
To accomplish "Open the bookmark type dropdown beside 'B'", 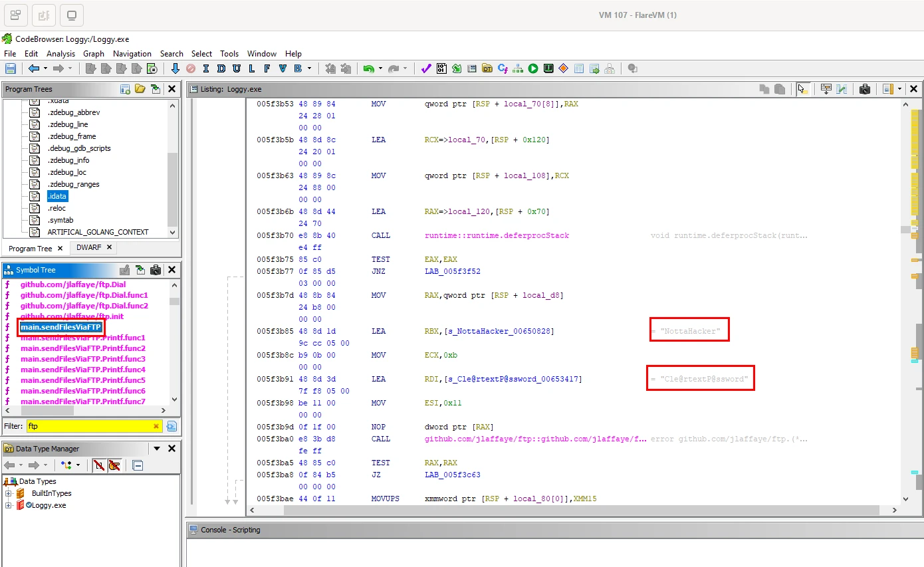I will [309, 68].
